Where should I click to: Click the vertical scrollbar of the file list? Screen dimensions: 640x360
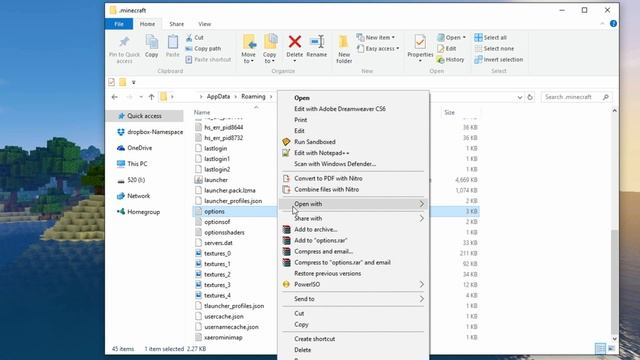[x=614, y=282]
